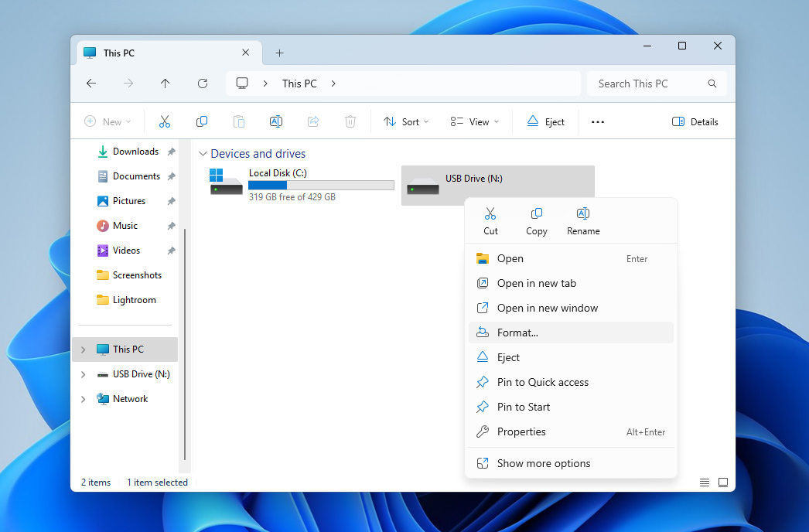Collapse the Devices and drives group
This screenshot has width=809, height=532.
click(203, 154)
